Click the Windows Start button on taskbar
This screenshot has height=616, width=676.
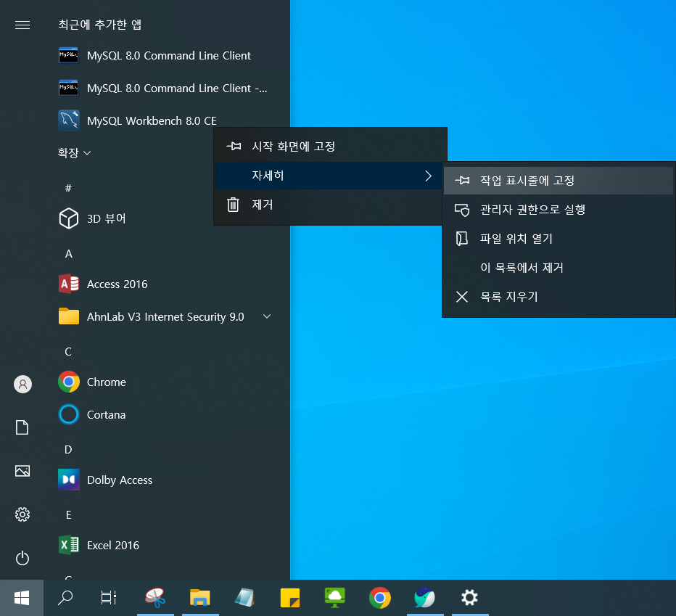[22, 598]
